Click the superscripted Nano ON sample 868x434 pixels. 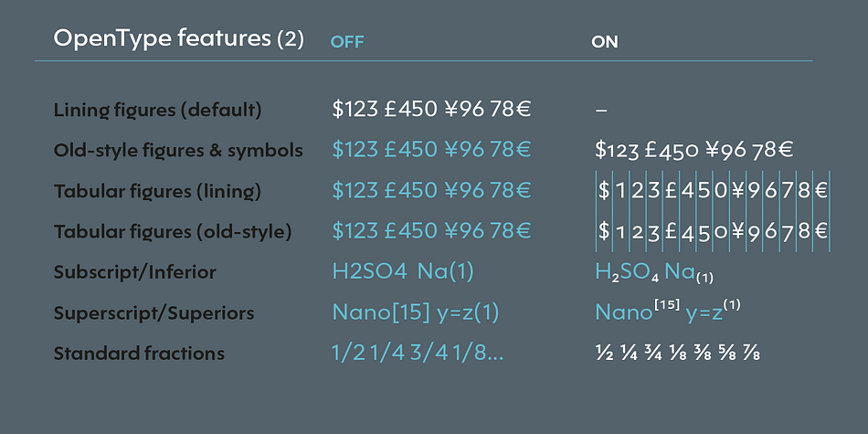click(668, 311)
